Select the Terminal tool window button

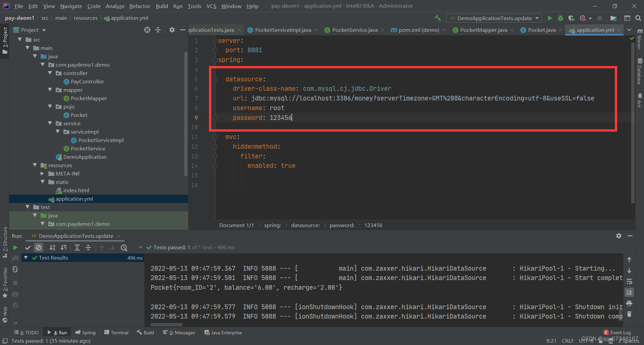[x=116, y=332]
